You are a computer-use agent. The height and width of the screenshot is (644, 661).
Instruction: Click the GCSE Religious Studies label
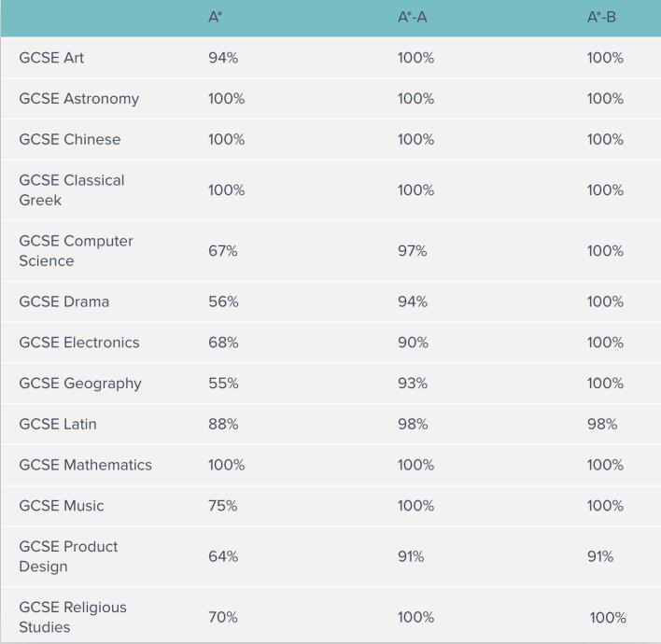pyautogui.click(x=72, y=617)
